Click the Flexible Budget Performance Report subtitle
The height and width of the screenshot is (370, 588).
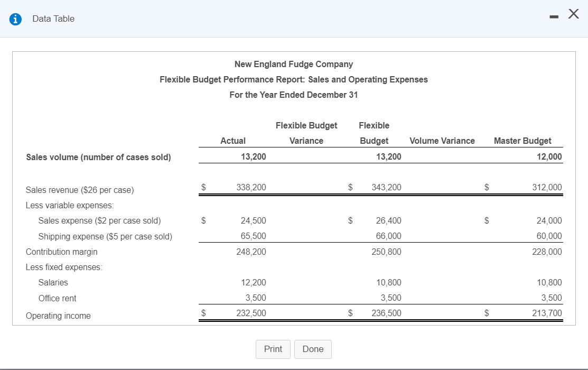click(x=294, y=80)
